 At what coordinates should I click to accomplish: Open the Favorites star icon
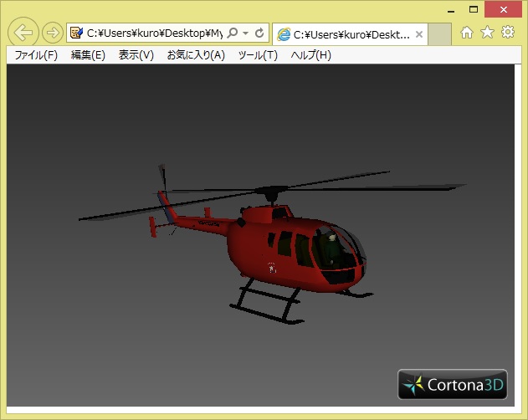pos(487,33)
